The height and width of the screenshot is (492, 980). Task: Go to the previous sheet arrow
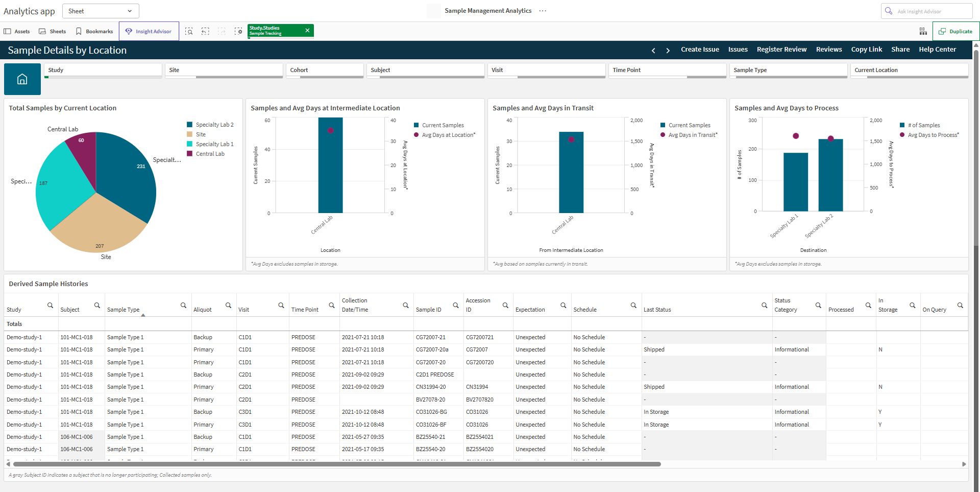[653, 50]
